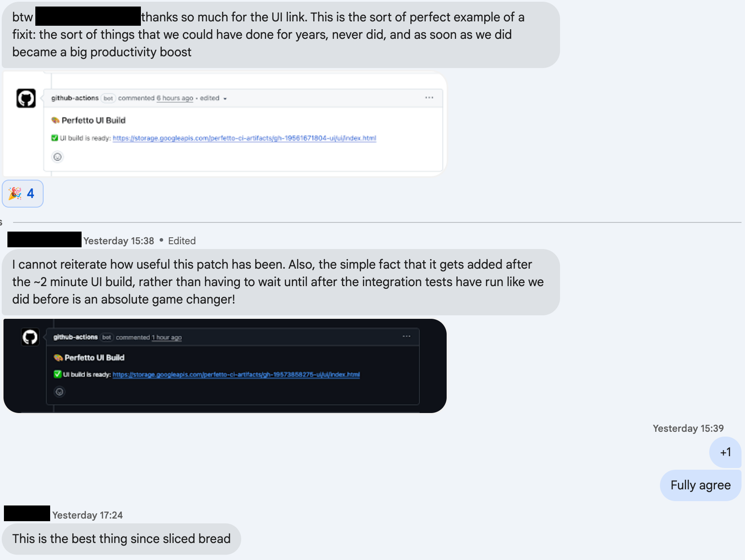
Task: Click the "best thing since sliced bread" message
Action: click(121, 539)
